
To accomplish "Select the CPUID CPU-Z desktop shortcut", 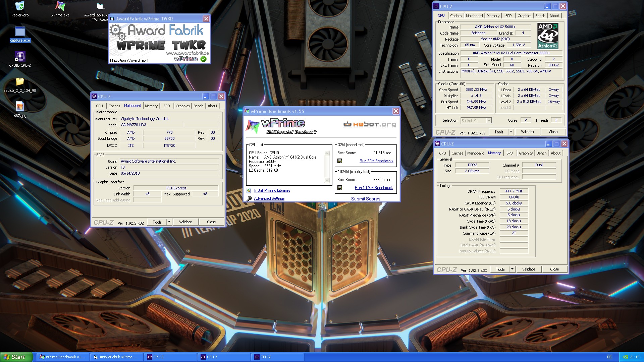I will point(20,59).
